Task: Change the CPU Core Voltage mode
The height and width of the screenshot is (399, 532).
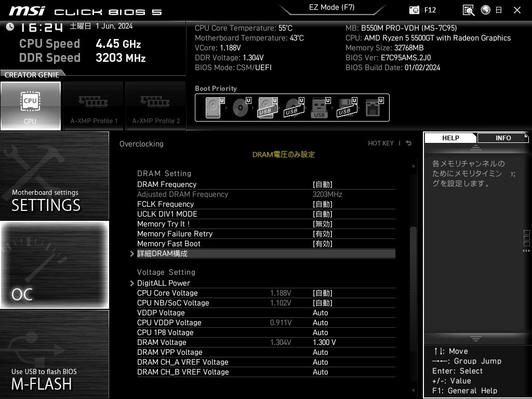Action: [322, 293]
